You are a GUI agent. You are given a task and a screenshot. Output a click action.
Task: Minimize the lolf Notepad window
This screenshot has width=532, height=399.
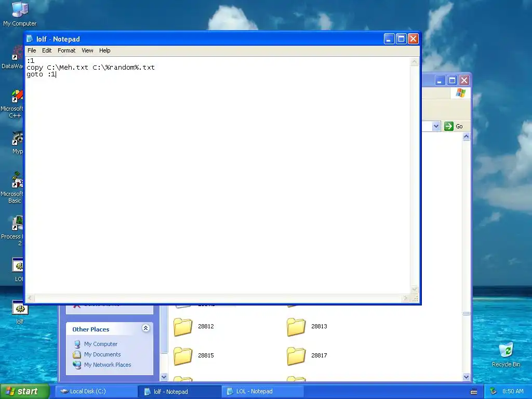click(389, 39)
